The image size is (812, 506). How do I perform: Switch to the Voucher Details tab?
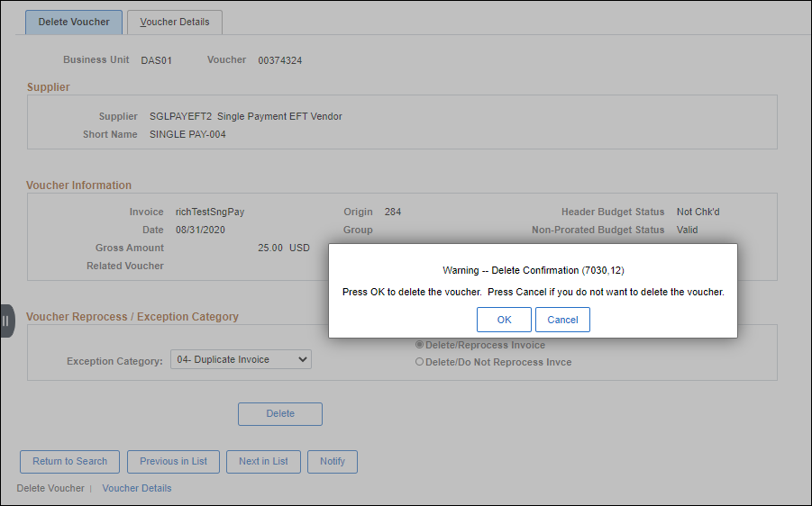[175, 22]
